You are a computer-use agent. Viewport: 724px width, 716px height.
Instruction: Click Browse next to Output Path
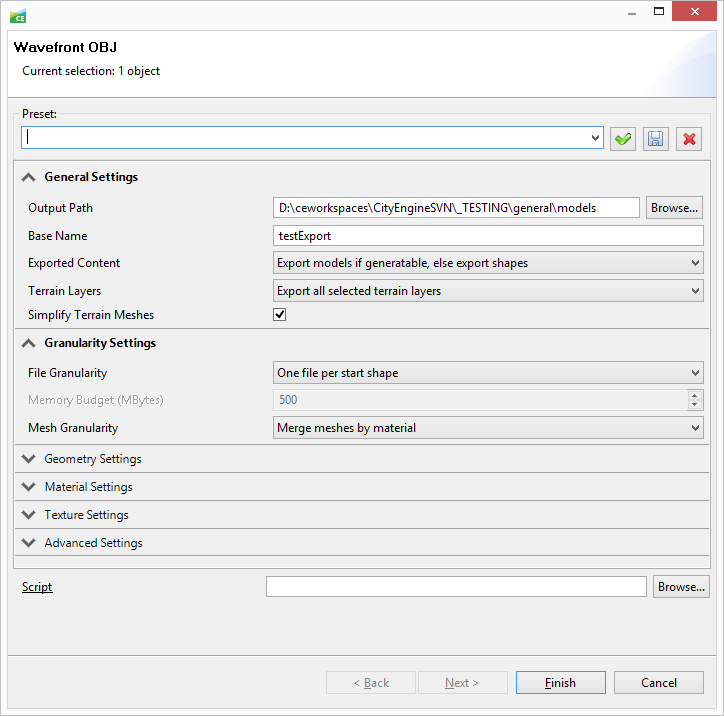[x=674, y=208]
